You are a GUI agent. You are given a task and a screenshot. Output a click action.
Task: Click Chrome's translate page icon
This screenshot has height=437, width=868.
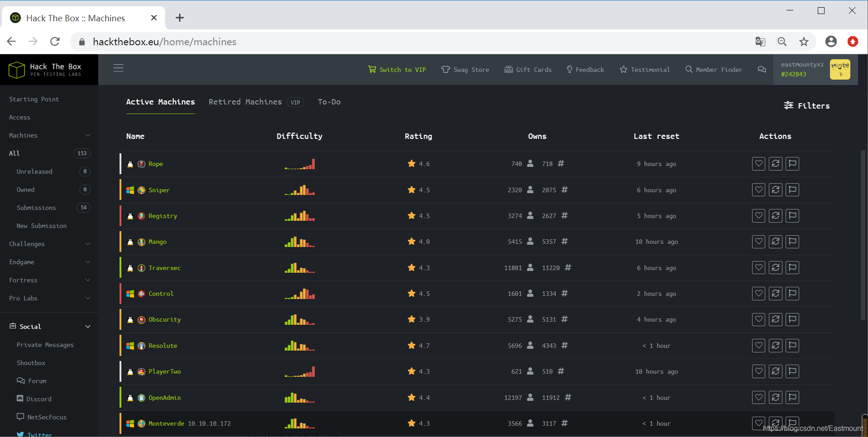[x=760, y=42]
